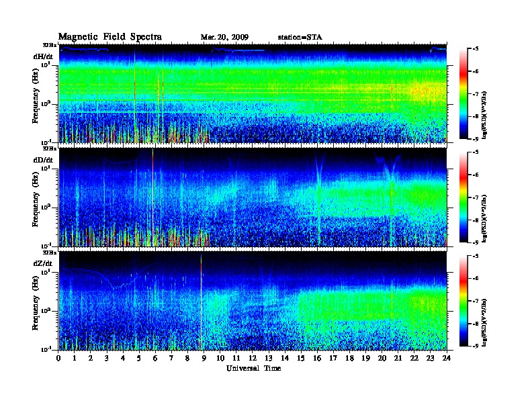Click the hour "16" tick label on time axis
The image size is (532, 411).
coord(317,358)
